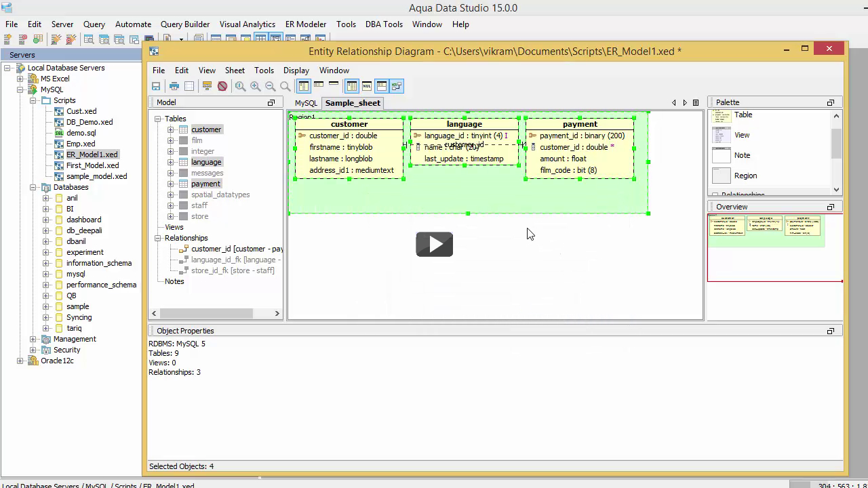Click the orange auto-layout hierarchy toolbar icon
This screenshot has width=868, height=488.
tap(207, 86)
